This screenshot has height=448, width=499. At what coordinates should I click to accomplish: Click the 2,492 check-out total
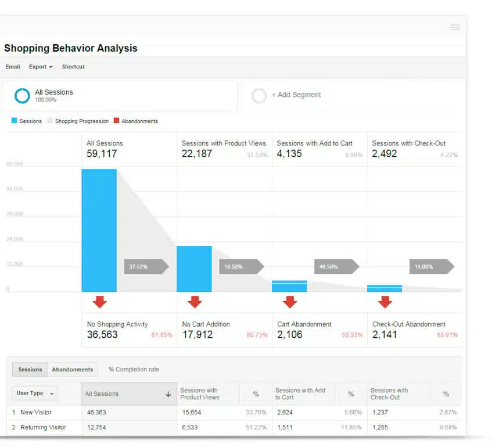pos(385,154)
